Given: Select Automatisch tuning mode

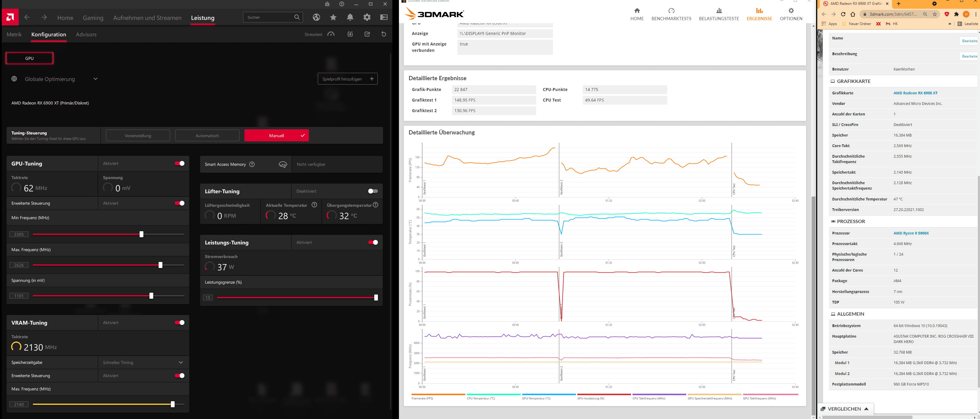Looking at the screenshot, I should click(x=207, y=135).
